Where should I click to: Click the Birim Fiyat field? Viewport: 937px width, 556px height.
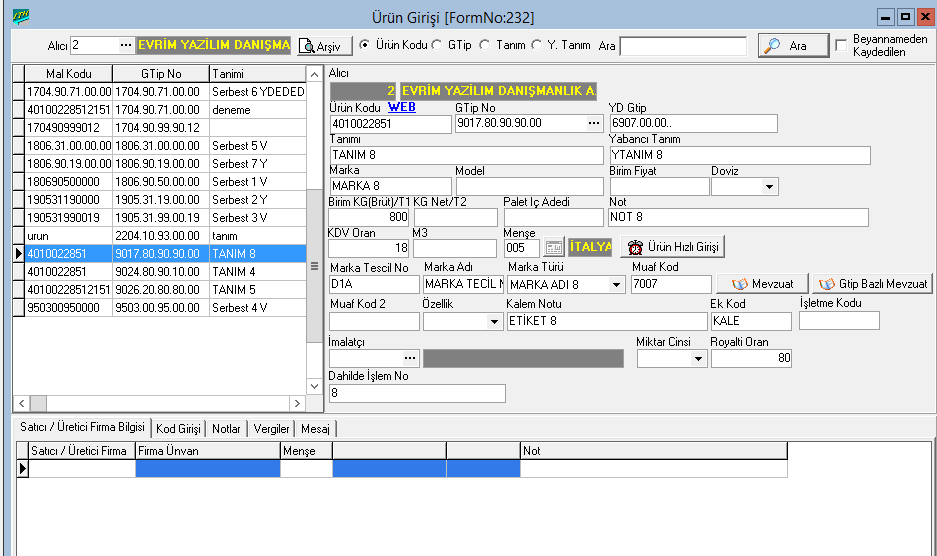tap(659, 186)
